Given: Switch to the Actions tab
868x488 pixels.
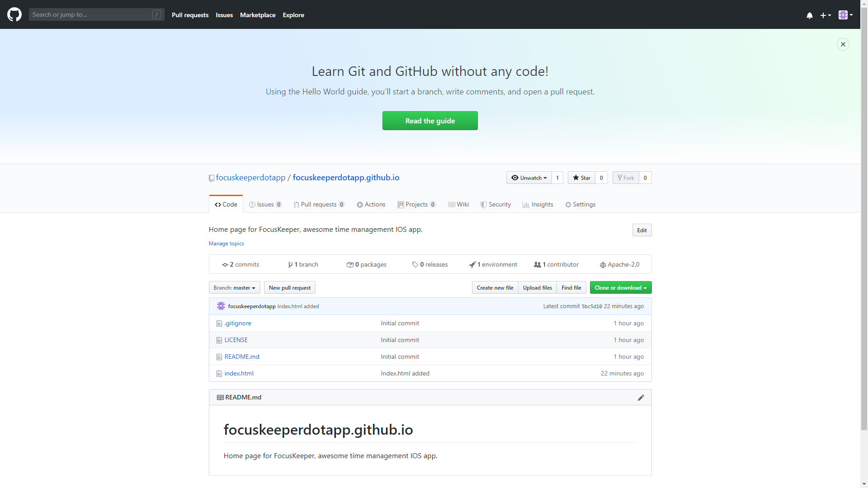Looking at the screenshot, I should coord(371,205).
